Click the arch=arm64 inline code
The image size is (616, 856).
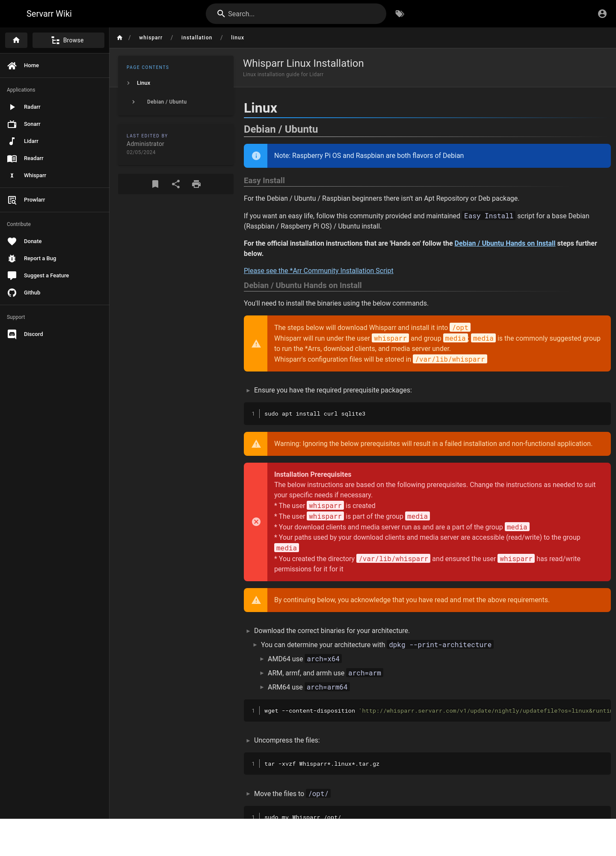pos(327,687)
